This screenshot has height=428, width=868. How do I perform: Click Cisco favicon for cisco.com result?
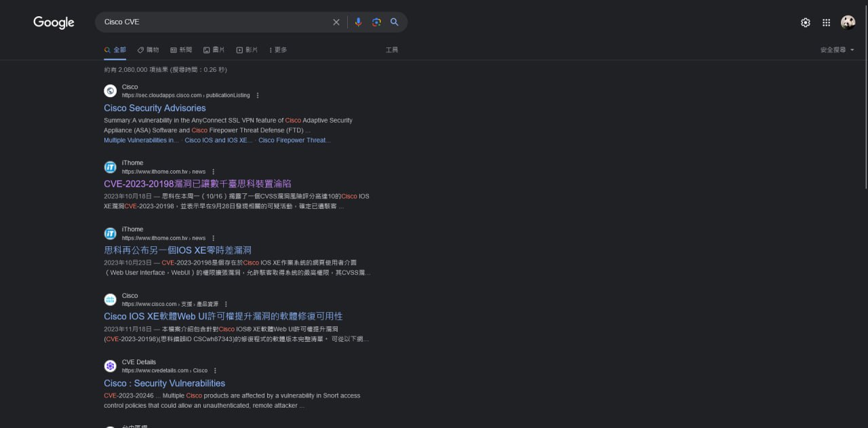111,300
